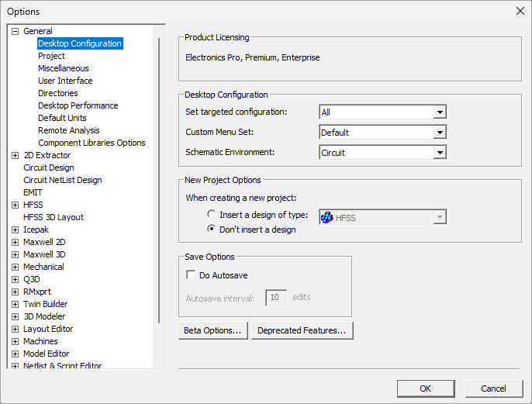Expand the HFSS tree node
The height and width of the screenshot is (404, 532).
point(15,205)
